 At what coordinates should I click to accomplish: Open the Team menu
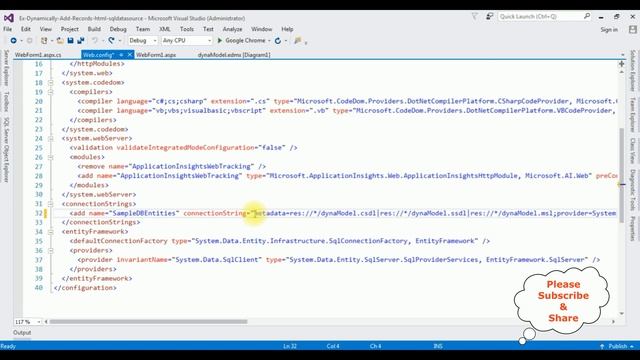143,29
